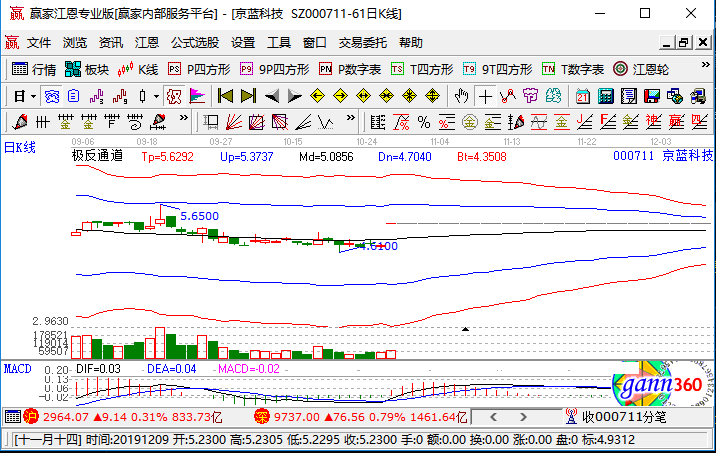Click the percent symbol tool
716x453 pixels.
tap(424, 122)
